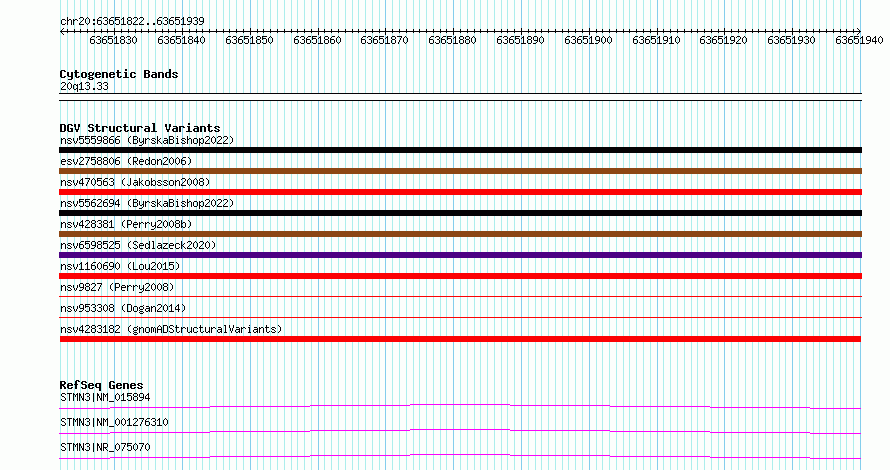Select transcript STMN3|NR_075070 label
This screenshot has width=890, height=470.
(105, 447)
